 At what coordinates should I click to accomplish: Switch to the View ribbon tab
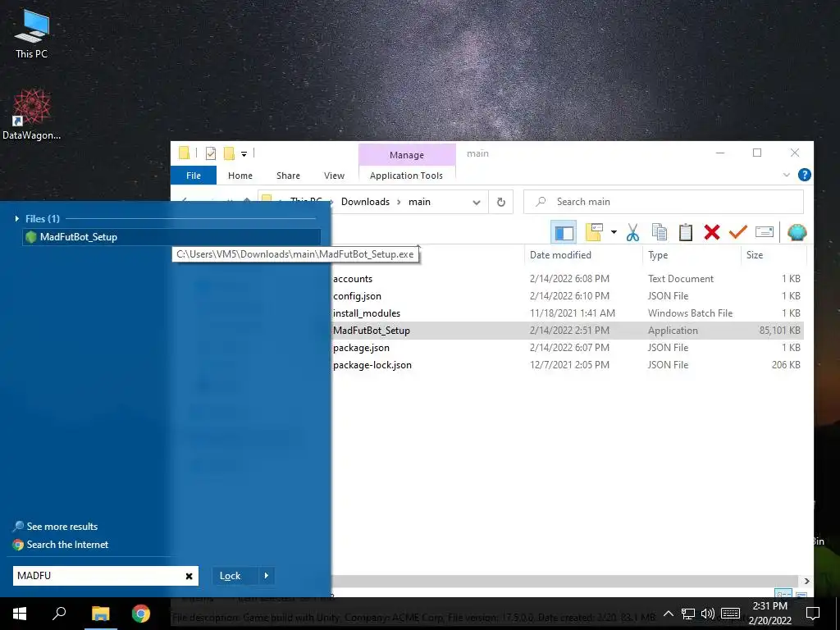[334, 176]
